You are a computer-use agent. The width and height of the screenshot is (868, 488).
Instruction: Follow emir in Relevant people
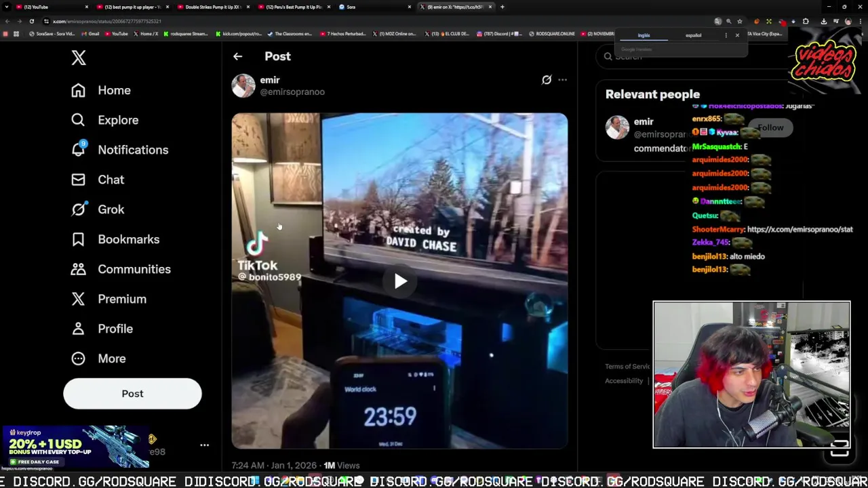[x=770, y=127]
